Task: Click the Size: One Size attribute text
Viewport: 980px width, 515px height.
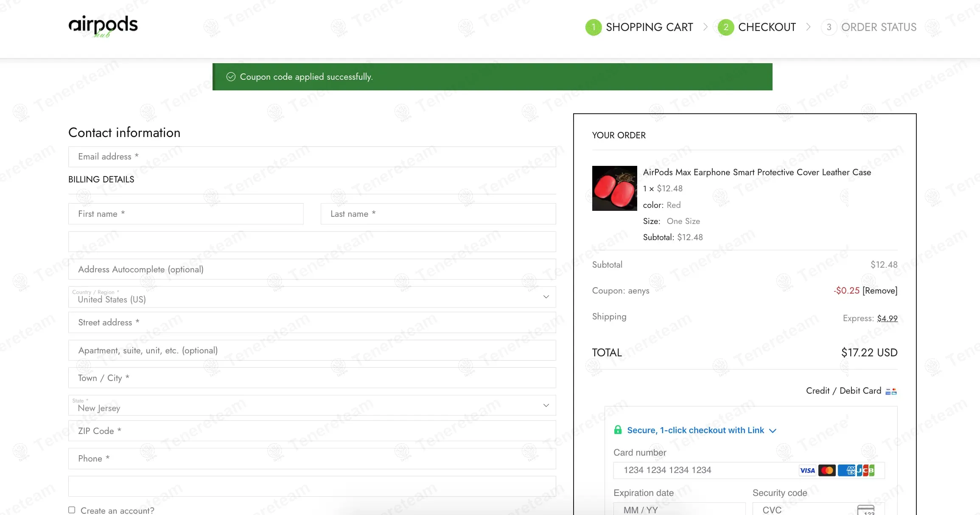Action: point(672,221)
